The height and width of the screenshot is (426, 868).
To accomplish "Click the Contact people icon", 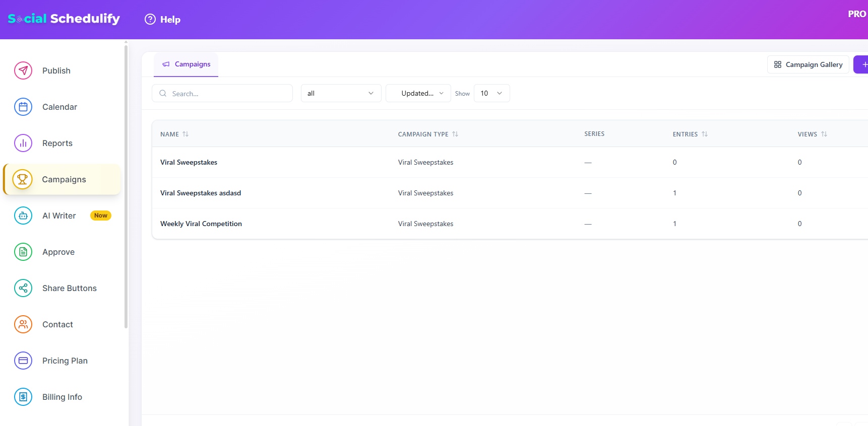I will 23,324.
